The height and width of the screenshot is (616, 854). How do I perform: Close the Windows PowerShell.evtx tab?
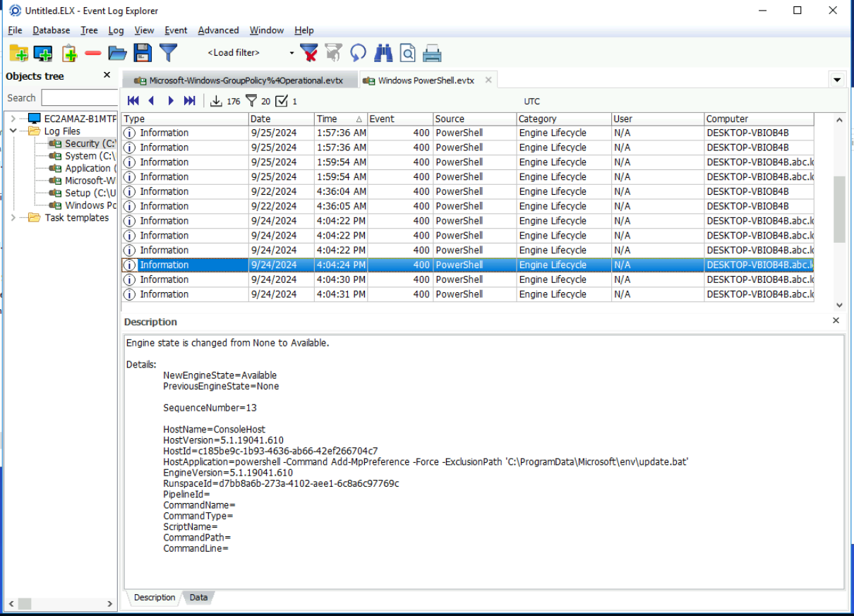pyautogui.click(x=488, y=80)
